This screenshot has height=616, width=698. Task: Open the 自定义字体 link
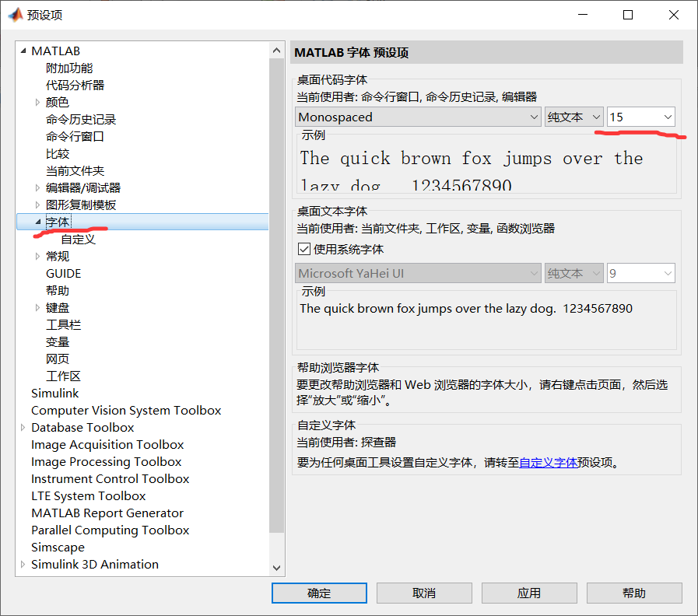click(x=549, y=463)
